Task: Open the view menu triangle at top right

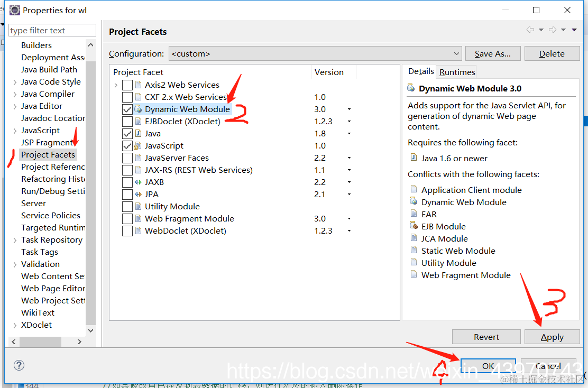Action: 574,30
